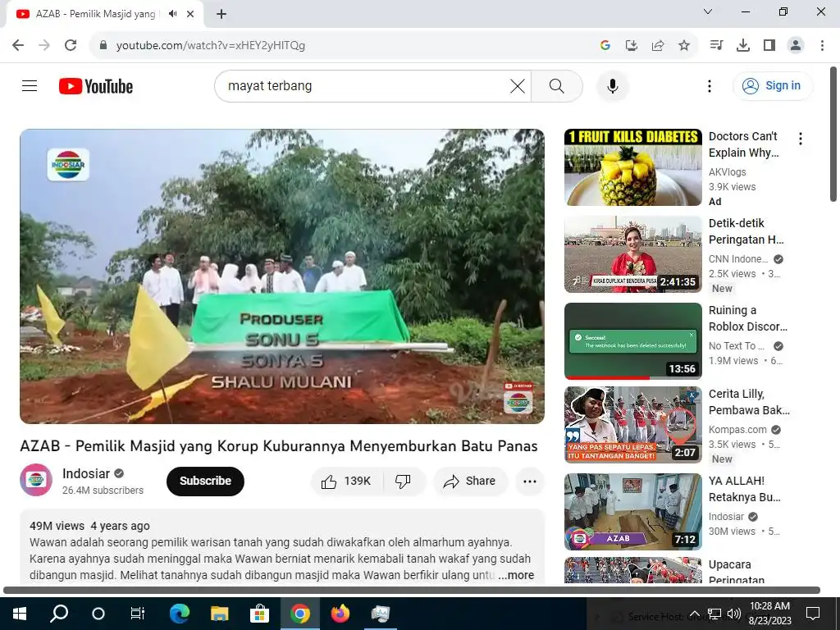Click the horizontal page scrollbar
840x630 pixels.
tap(412, 591)
